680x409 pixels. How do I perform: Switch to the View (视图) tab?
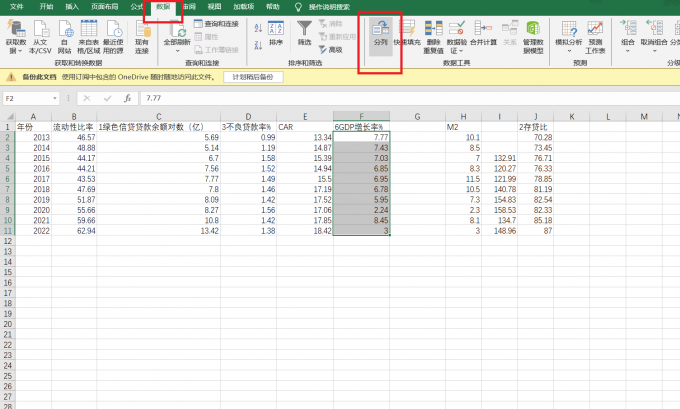pos(214,7)
